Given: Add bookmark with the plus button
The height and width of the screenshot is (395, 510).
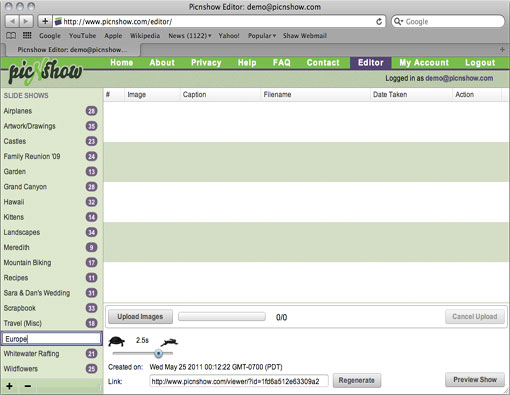Looking at the screenshot, I should point(45,22).
